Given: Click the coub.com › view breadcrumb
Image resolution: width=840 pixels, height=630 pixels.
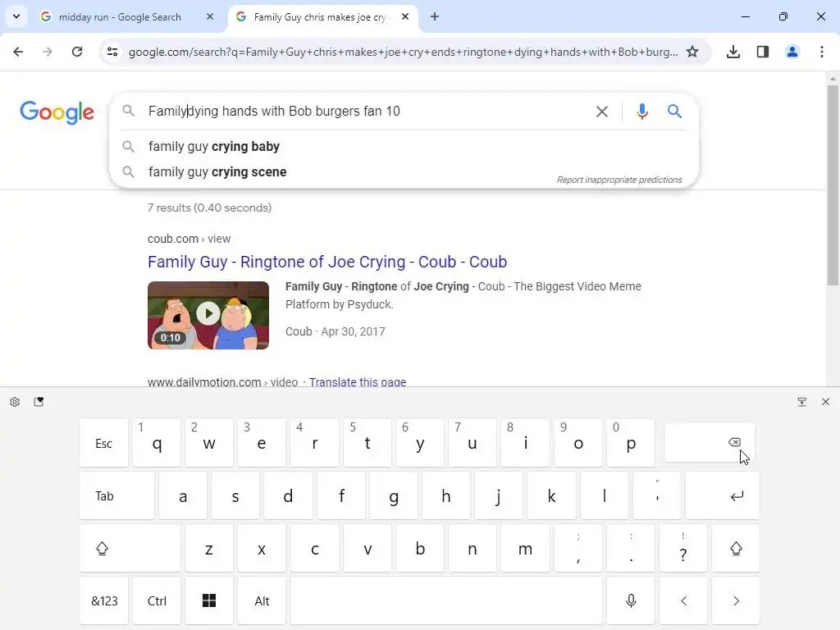Looking at the screenshot, I should 189,239.
